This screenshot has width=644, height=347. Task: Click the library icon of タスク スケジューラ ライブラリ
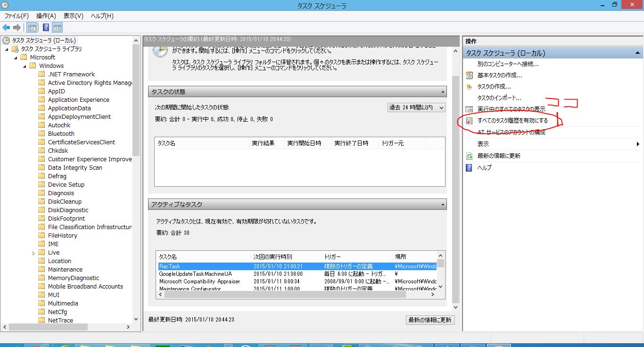click(15, 49)
